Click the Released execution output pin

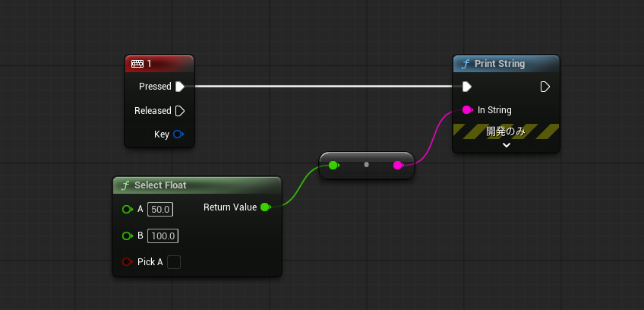(x=180, y=111)
